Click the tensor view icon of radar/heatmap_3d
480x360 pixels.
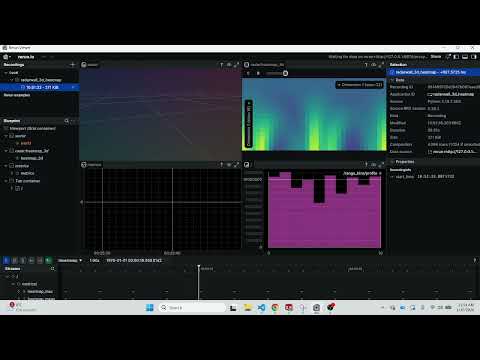tap(247, 65)
